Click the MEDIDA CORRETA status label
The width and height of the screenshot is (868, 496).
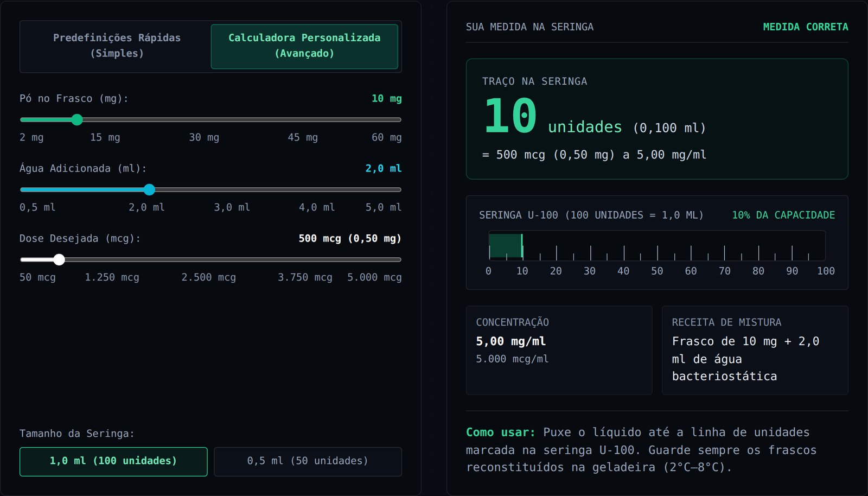[x=806, y=27]
